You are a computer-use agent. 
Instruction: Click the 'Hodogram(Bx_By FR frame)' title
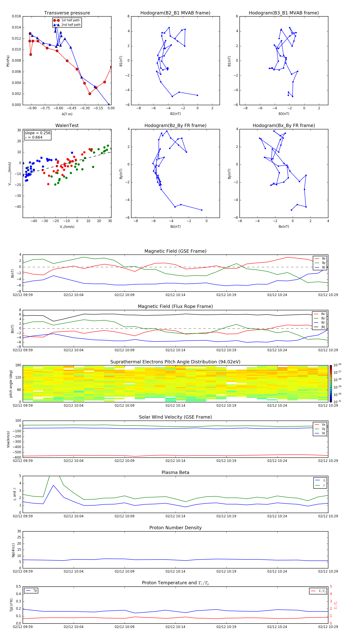[284, 125]
